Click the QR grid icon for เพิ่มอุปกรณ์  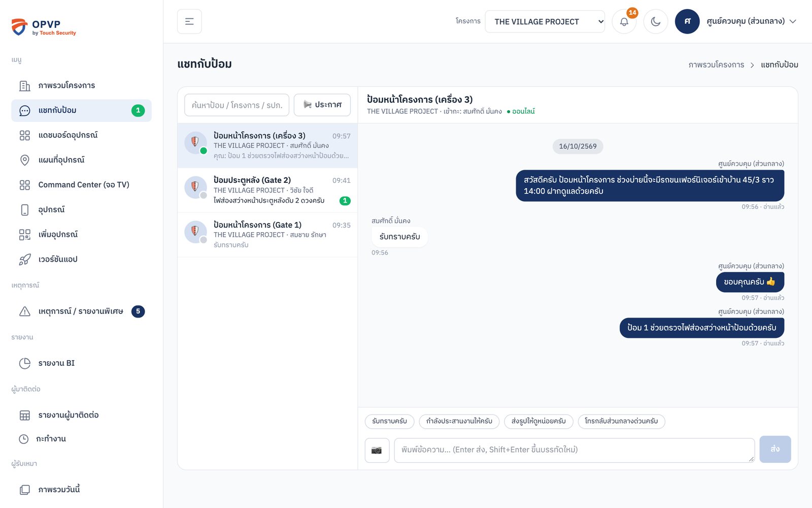coord(24,235)
